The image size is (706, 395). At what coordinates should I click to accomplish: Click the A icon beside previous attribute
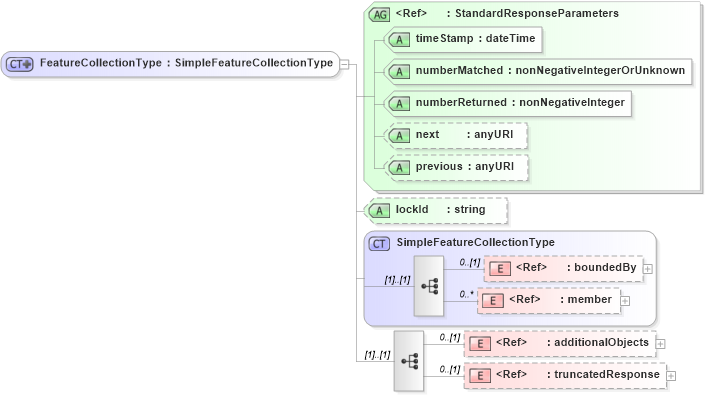398,168
